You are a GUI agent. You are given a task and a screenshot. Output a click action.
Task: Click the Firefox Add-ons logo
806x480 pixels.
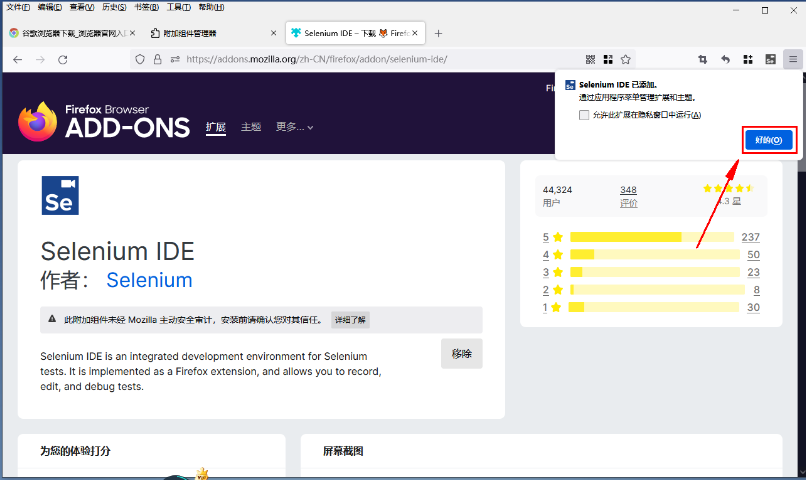click(104, 122)
